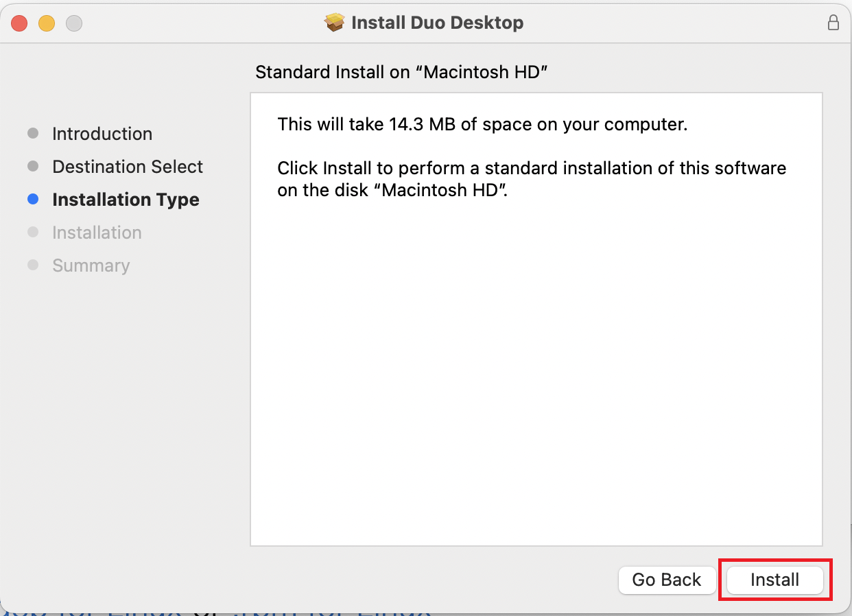Click the Install button
852x616 pixels.
774,580
